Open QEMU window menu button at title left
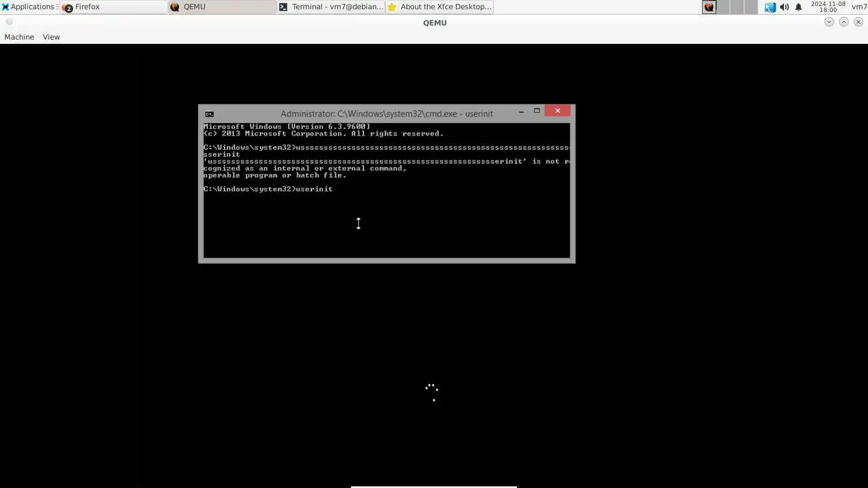 click(x=9, y=22)
